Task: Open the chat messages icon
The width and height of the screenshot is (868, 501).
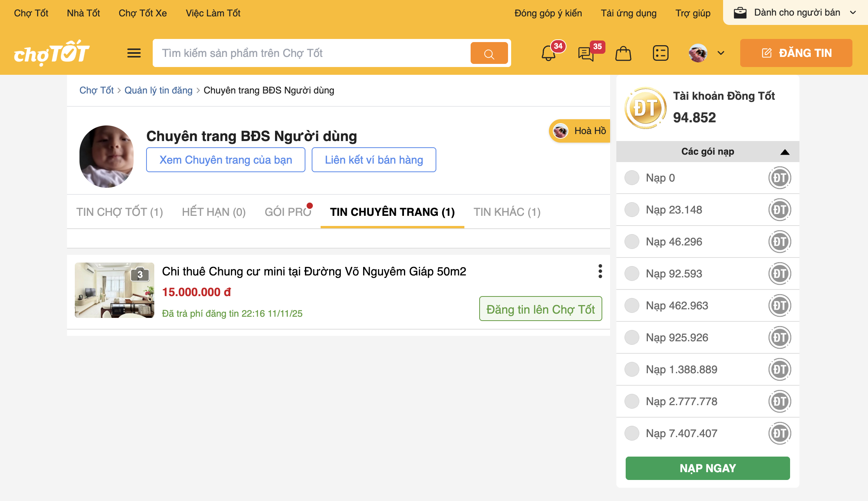Action: click(586, 53)
